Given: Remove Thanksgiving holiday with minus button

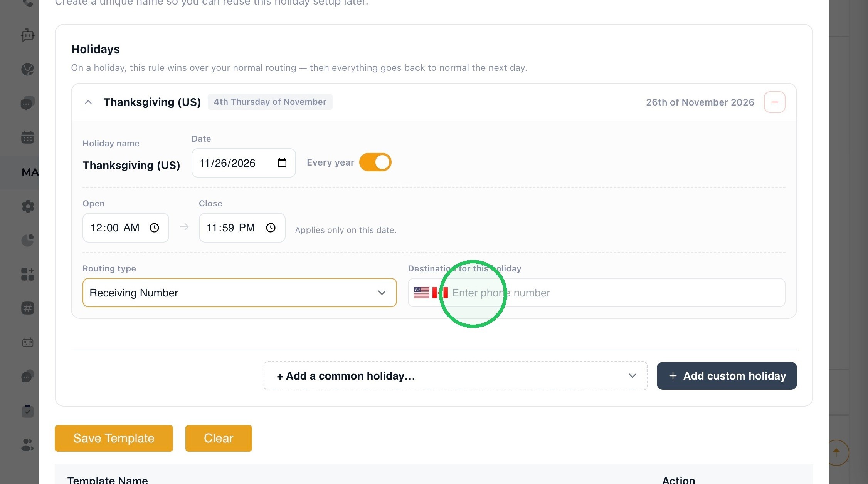Looking at the screenshot, I should tap(774, 102).
